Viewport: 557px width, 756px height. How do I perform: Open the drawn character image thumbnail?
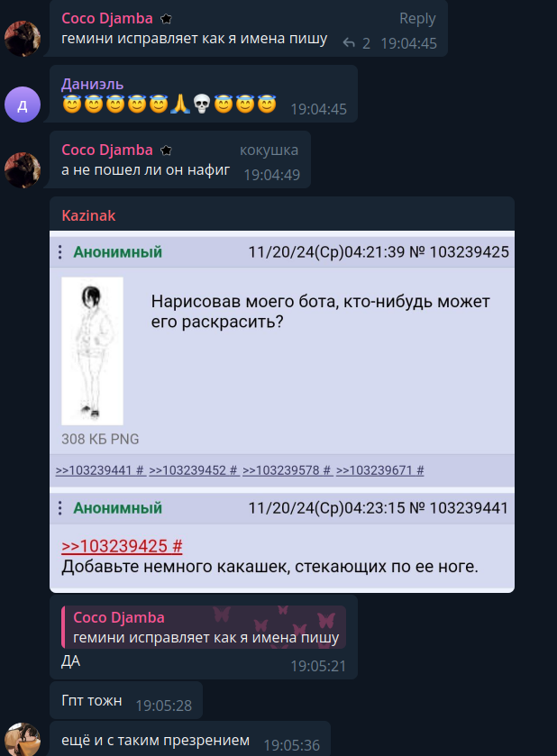click(92, 351)
